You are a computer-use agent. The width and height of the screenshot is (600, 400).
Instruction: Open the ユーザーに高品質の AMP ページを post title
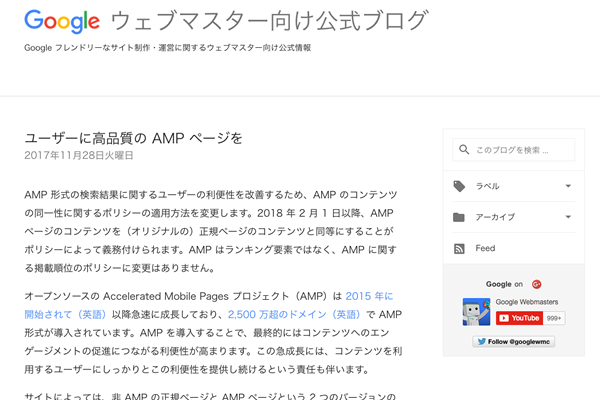point(134,138)
